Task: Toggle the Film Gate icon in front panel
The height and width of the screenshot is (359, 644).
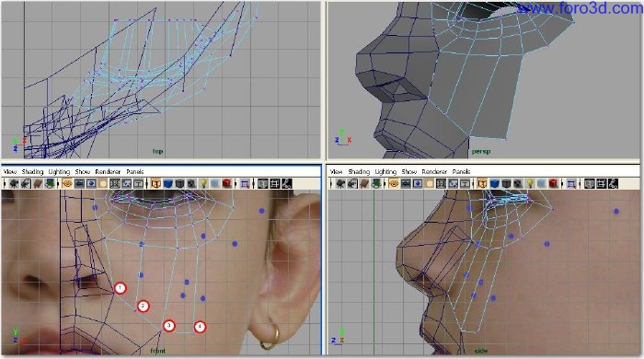Action: (79, 183)
